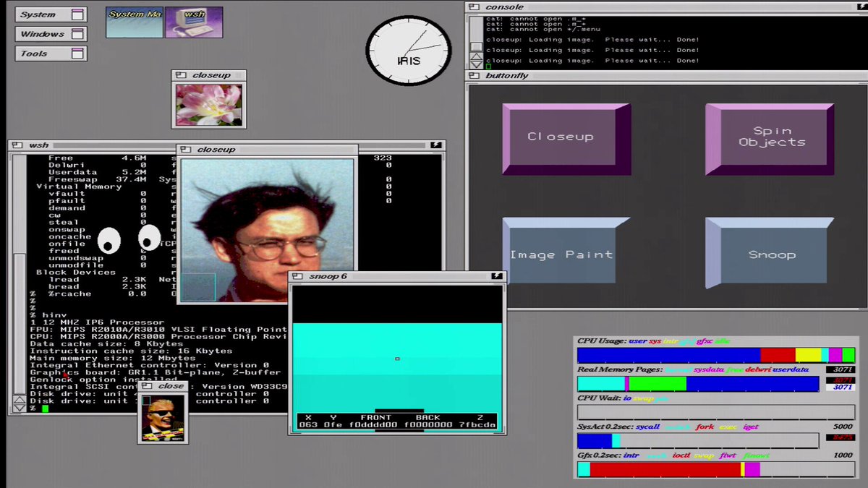The height and width of the screenshot is (488, 868).
Task: Click the snoop FRONT value f0dddd00
Action: click(x=373, y=425)
